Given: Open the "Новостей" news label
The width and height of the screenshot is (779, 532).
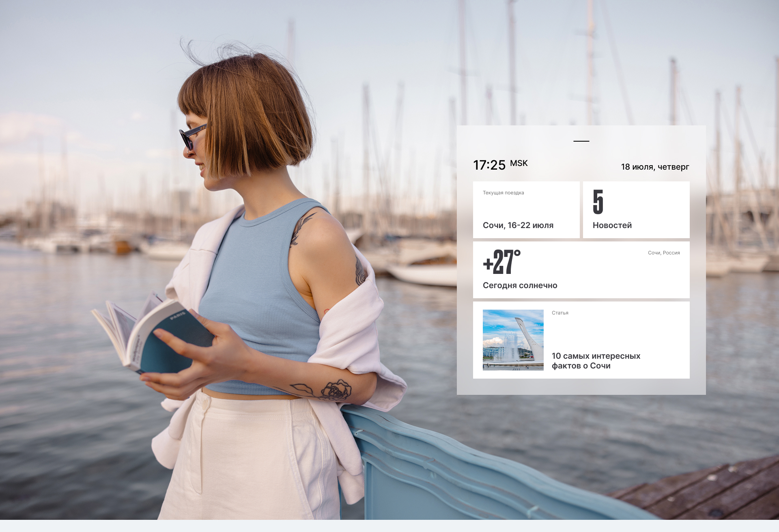Looking at the screenshot, I should [x=612, y=225].
